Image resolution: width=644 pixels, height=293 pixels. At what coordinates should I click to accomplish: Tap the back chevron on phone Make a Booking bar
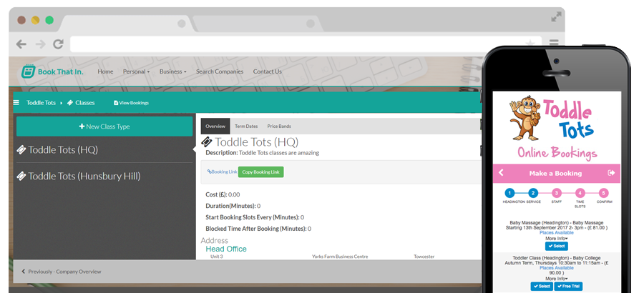[x=501, y=173]
